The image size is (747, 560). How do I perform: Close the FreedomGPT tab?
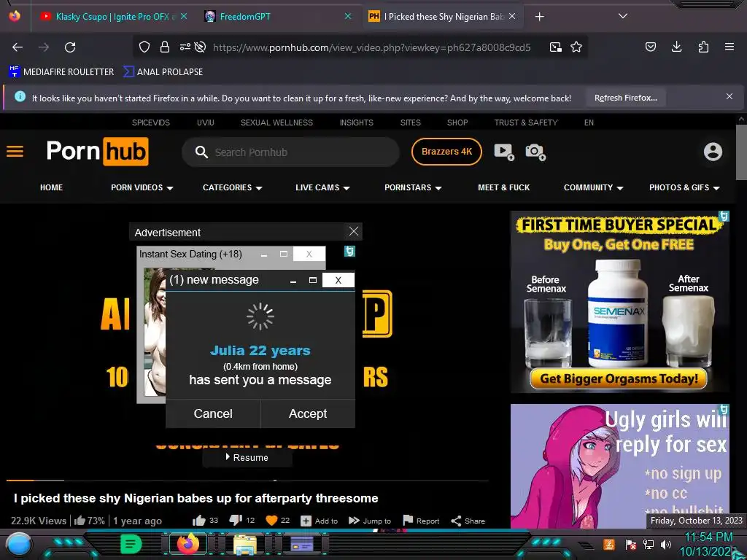click(348, 16)
